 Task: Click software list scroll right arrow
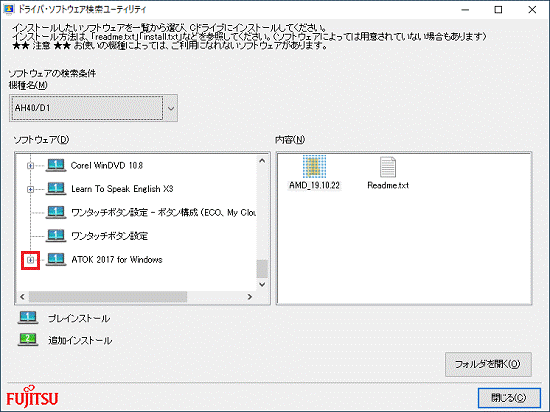pyautogui.click(x=250, y=297)
